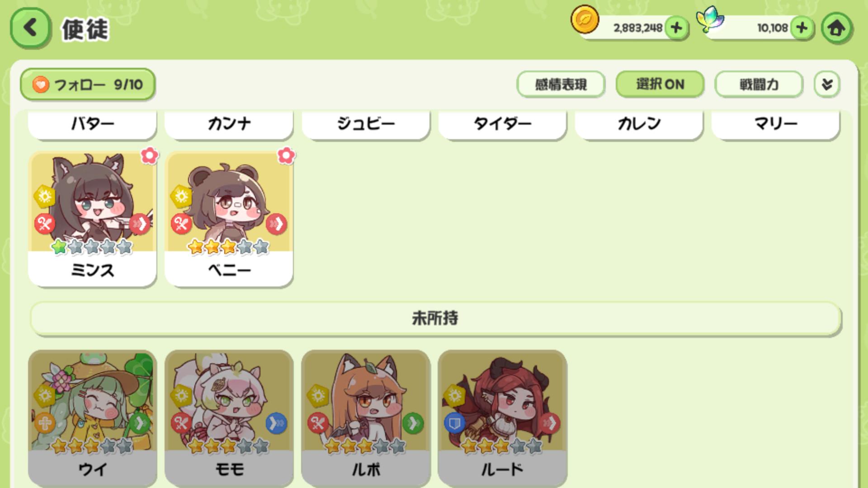Add gold coins with plus button
The image size is (868, 488).
(676, 28)
